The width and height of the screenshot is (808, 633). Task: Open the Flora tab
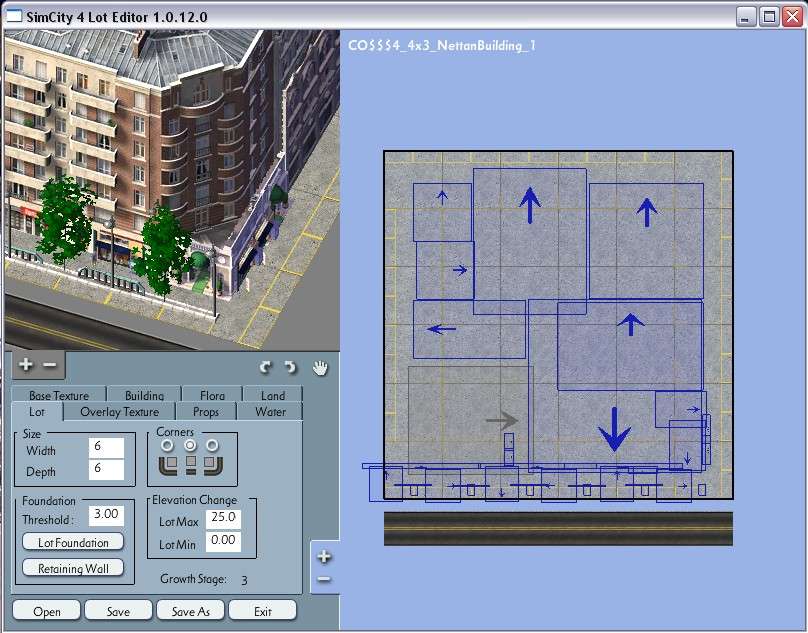point(212,394)
